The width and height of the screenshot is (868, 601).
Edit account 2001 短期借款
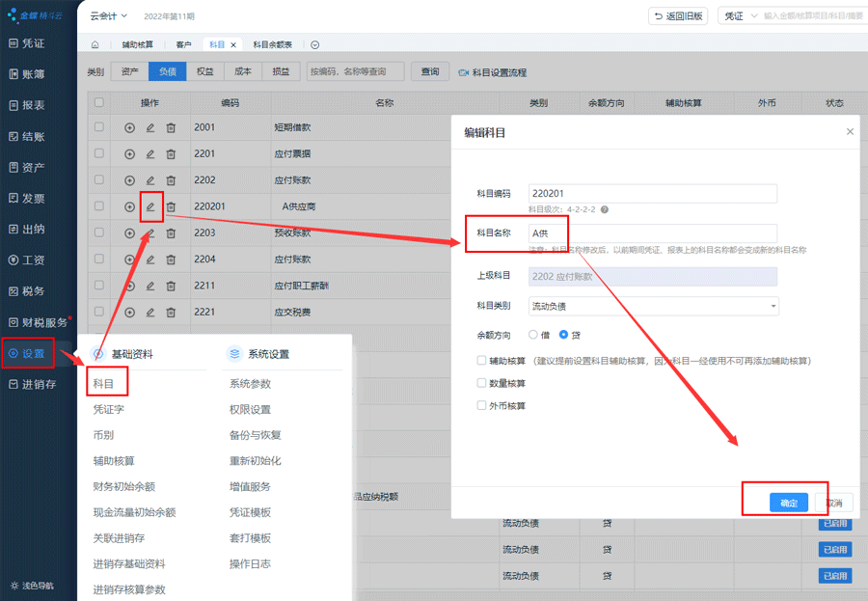pyautogui.click(x=150, y=128)
